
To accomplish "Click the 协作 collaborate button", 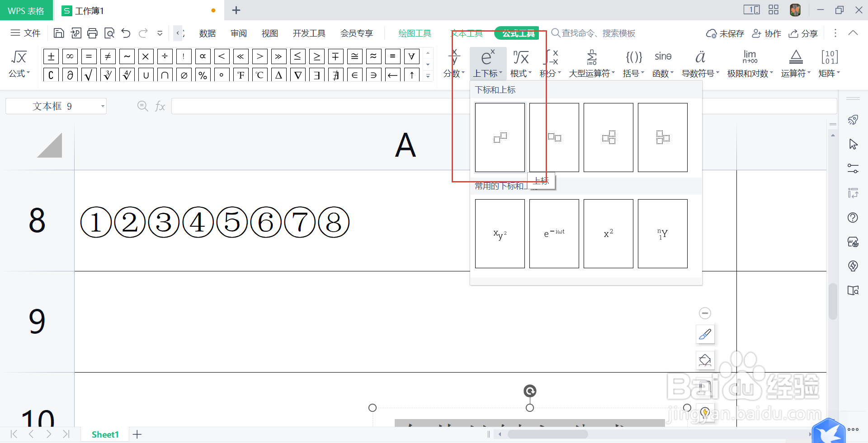I will (x=767, y=33).
